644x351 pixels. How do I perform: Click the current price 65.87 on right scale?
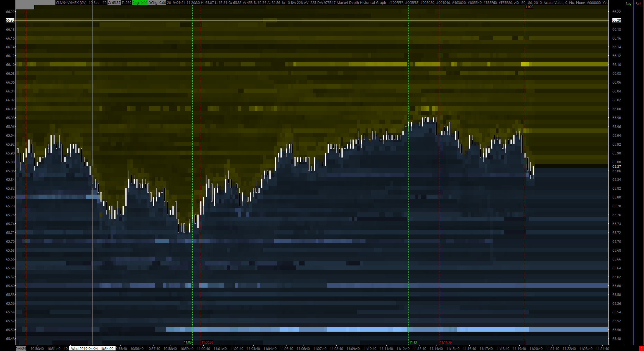coord(617,167)
